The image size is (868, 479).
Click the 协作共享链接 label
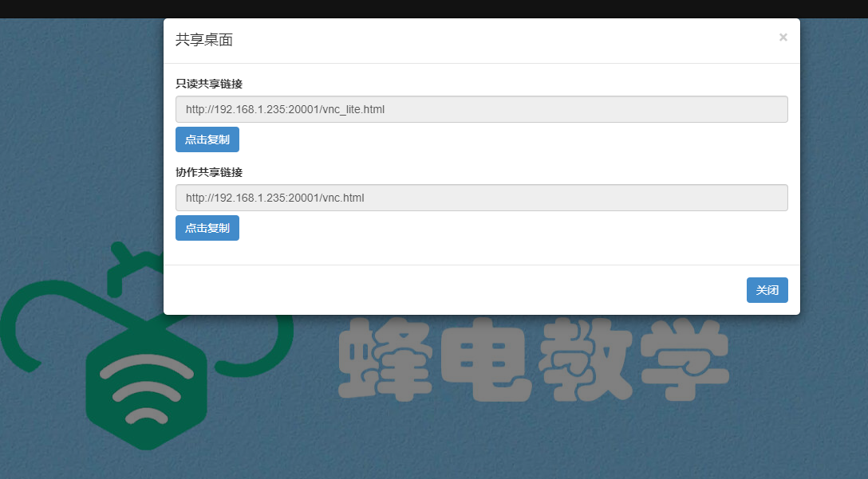pos(209,173)
